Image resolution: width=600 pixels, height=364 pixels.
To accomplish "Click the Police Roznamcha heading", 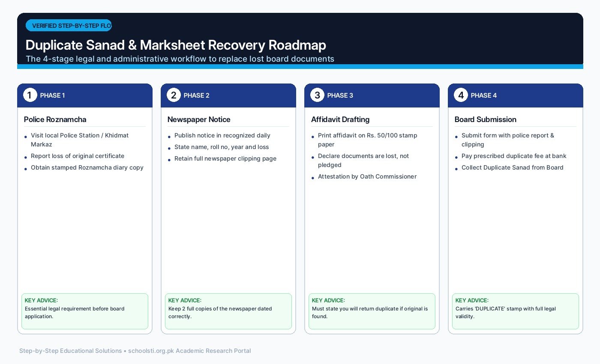I will tap(55, 119).
